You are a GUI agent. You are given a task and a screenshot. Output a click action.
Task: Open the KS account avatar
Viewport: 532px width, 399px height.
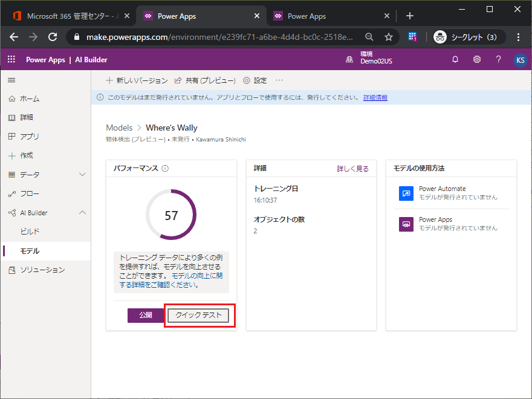[x=520, y=60]
